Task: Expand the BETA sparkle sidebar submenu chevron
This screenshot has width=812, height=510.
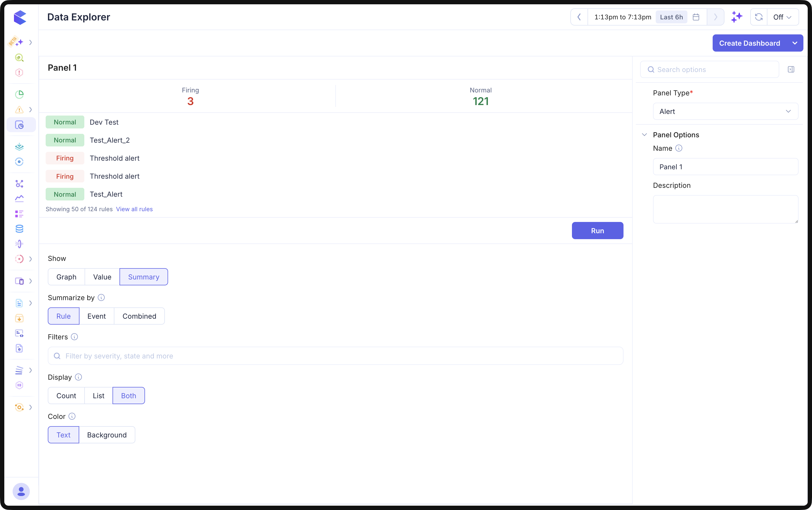Action: (x=31, y=42)
